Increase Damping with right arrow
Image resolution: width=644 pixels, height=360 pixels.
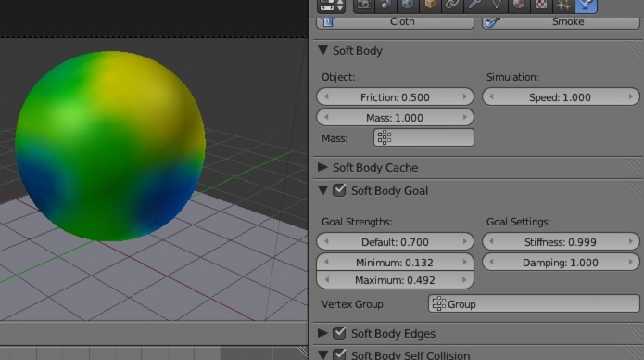[630, 262]
